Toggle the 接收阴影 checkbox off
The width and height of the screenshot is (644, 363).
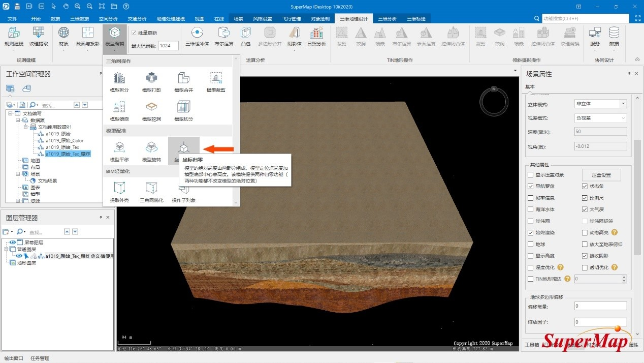585,256
